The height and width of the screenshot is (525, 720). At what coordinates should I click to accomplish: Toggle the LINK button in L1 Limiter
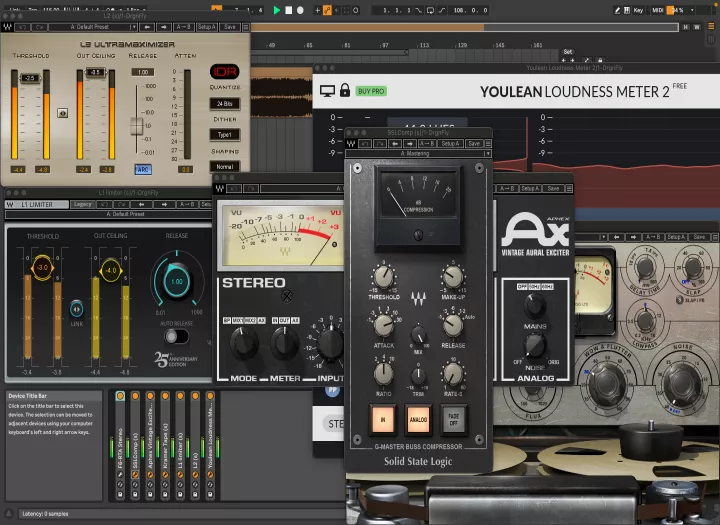click(76, 309)
